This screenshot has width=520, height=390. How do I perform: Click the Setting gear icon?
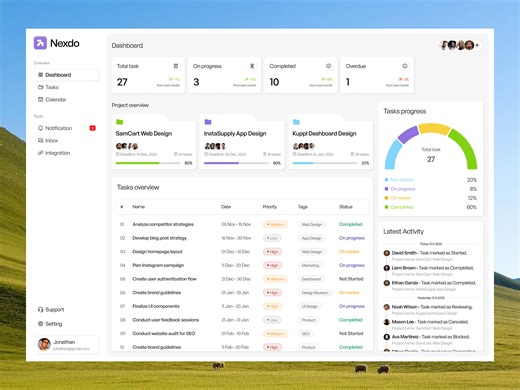[x=40, y=324]
